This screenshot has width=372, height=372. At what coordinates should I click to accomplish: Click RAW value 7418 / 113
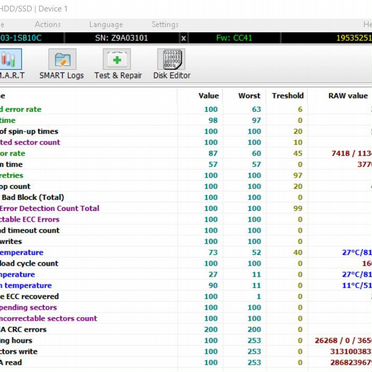coord(351,153)
